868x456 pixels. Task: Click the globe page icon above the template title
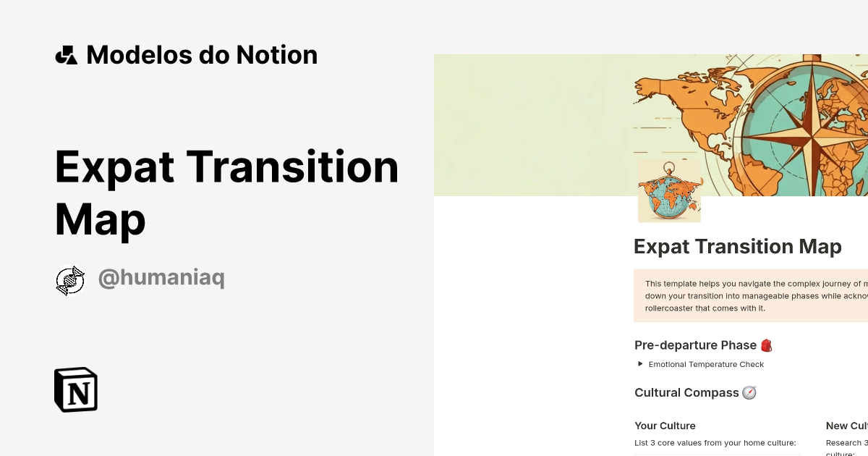(669, 192)
